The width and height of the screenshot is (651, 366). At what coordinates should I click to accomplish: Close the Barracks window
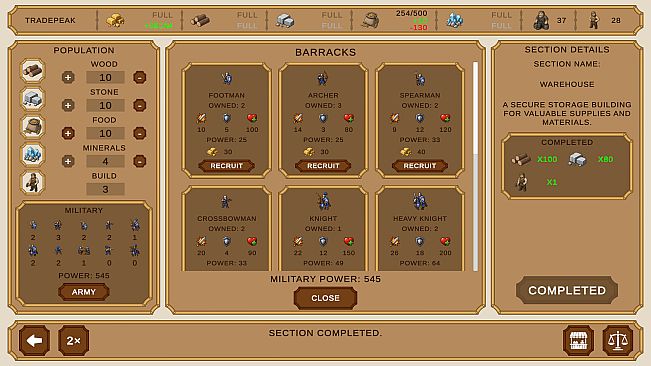[x=325, y=298]
